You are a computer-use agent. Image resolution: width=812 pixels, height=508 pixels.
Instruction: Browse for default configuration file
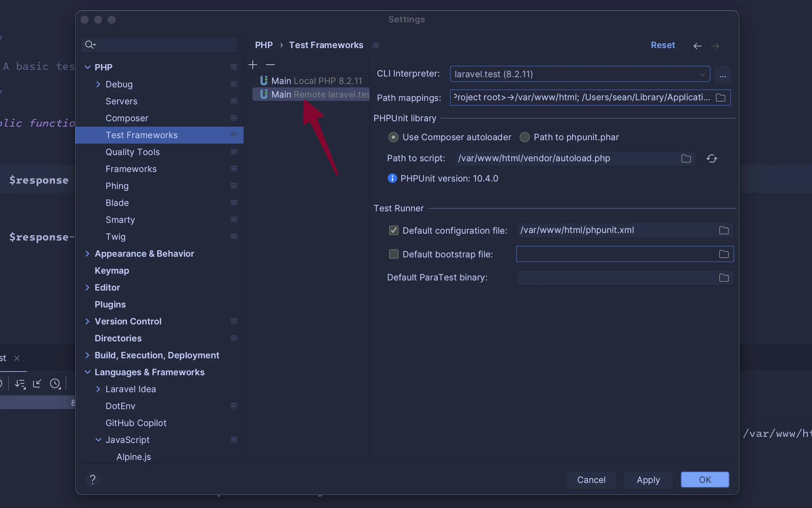724,230
